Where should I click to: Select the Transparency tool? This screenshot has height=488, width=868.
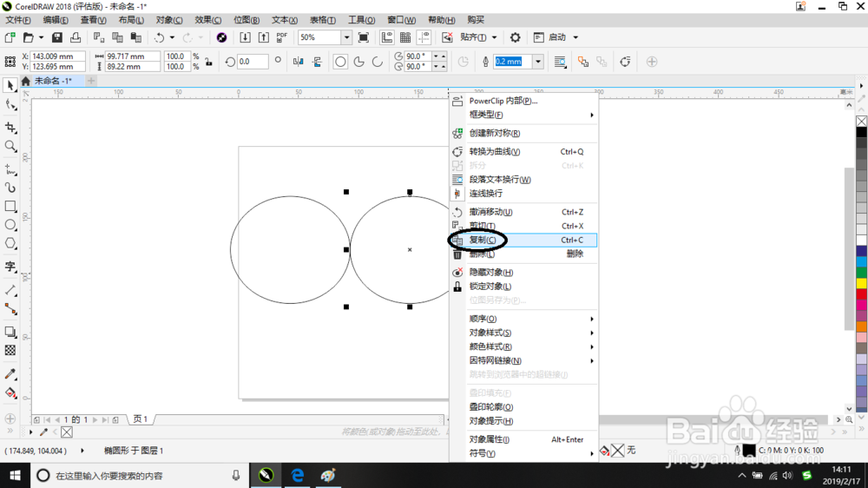click(x=10, y=351)
